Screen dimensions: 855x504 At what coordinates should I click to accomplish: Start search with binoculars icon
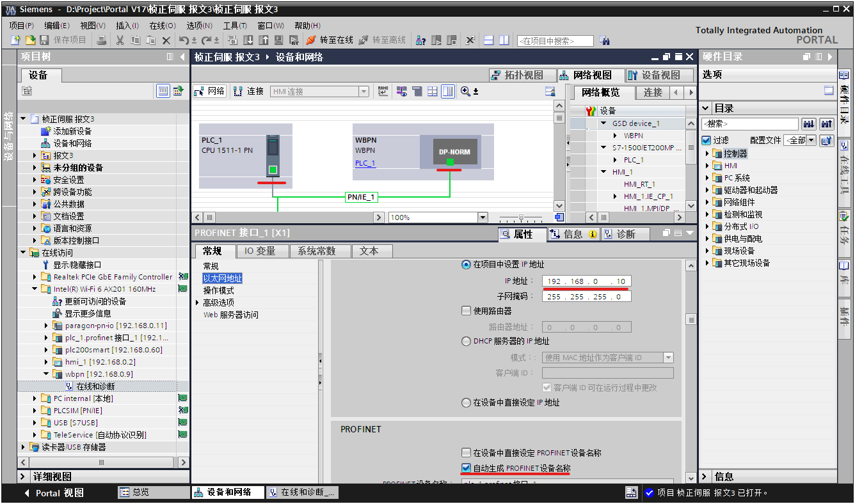[605, 40]
